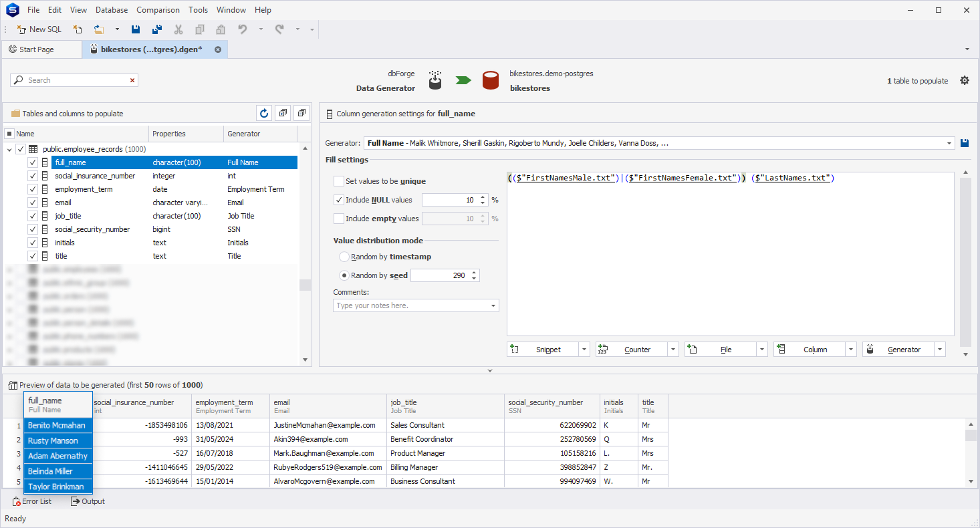Open the File menu

tap(33, 10)
